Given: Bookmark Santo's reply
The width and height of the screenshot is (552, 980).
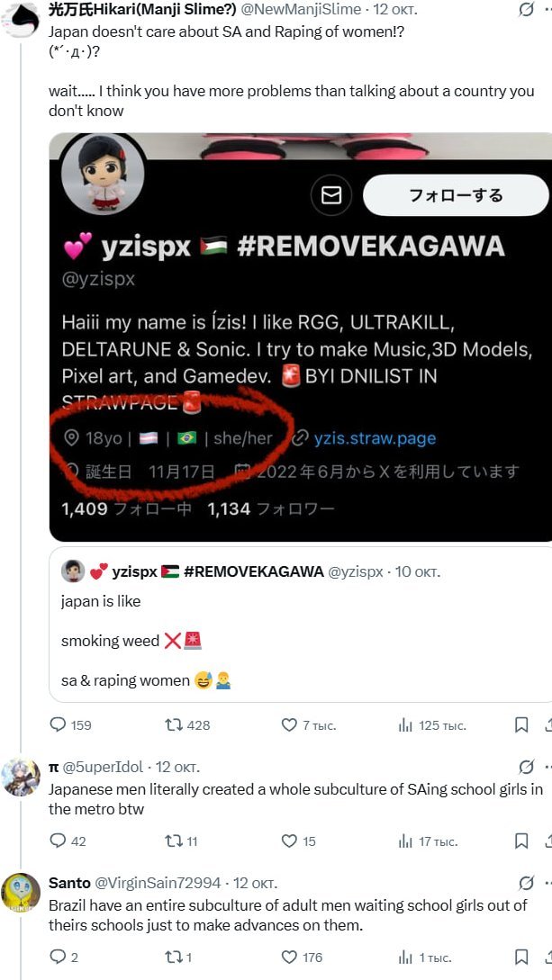Looking at the screenshot, I should (521, 957).
